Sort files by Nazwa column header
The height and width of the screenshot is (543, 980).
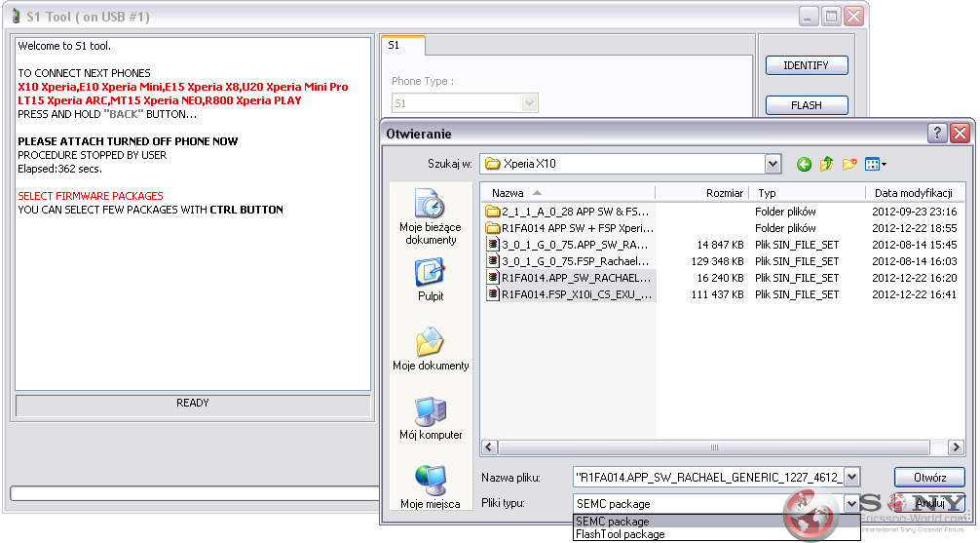pos(568,193)
